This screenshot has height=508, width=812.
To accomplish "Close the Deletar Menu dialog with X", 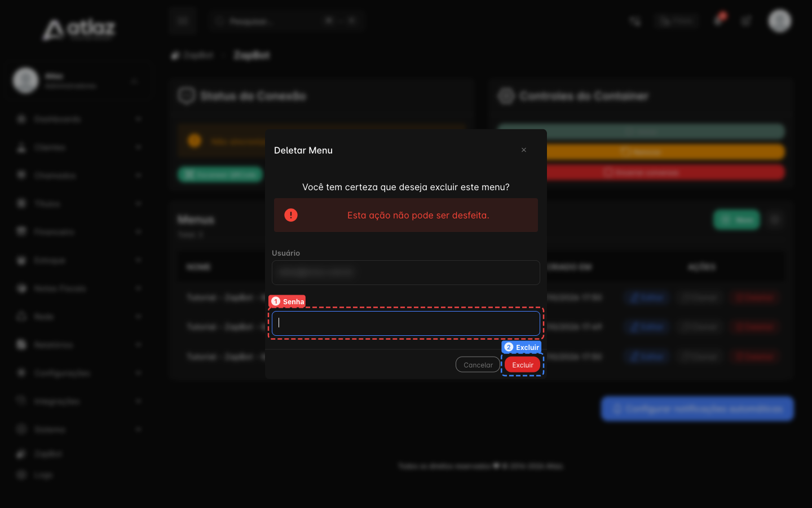I will tap(524, 150).
